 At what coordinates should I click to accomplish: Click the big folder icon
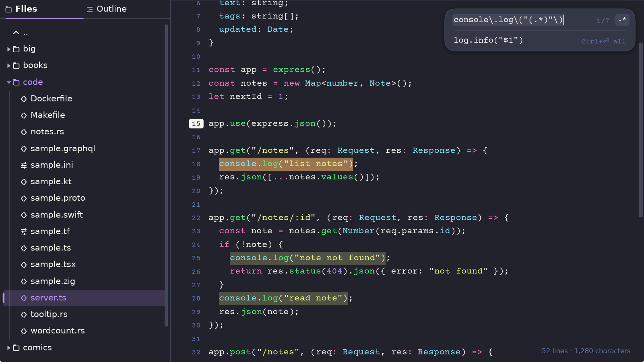(17, 49)
